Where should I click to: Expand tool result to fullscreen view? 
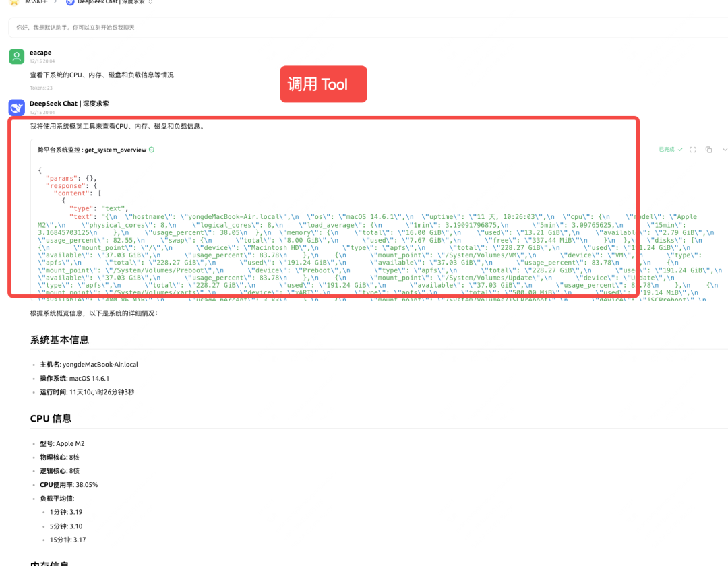[693, 150]
